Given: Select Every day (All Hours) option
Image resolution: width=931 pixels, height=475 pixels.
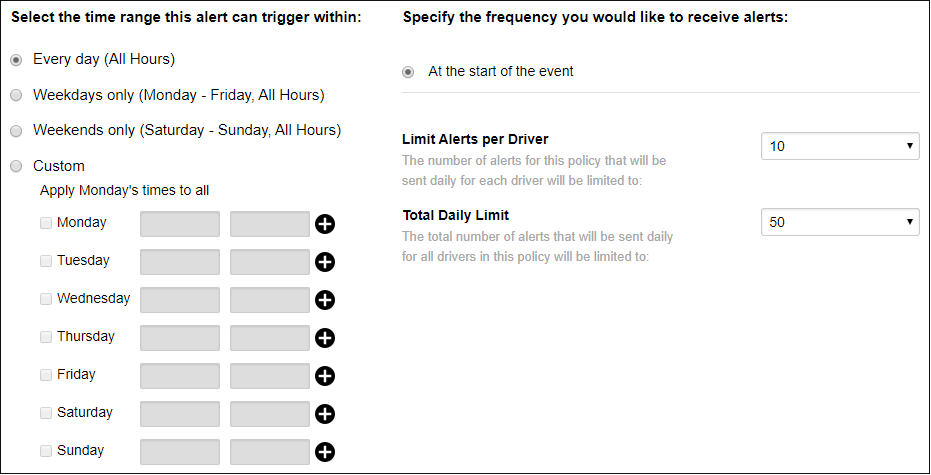Looking at the screenshot, I should point(17,60).
